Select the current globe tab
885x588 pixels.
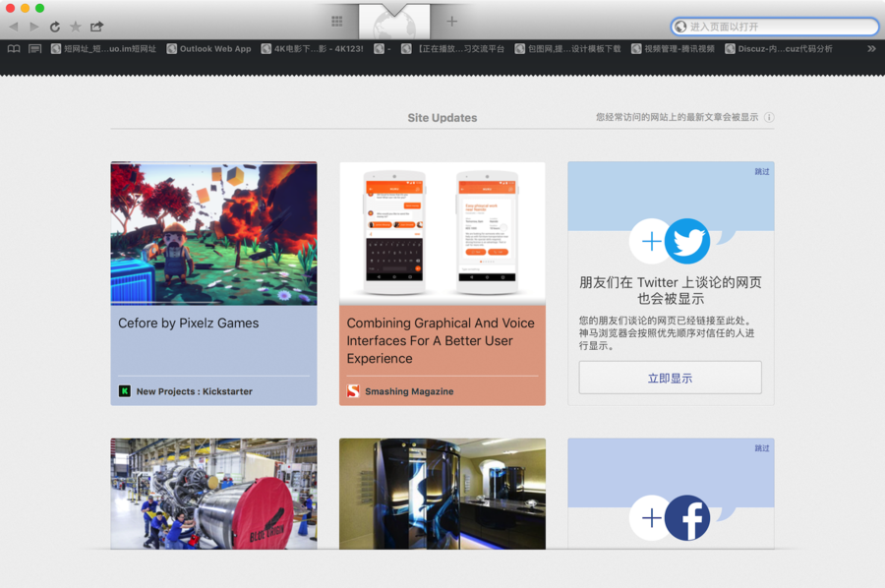394,23
